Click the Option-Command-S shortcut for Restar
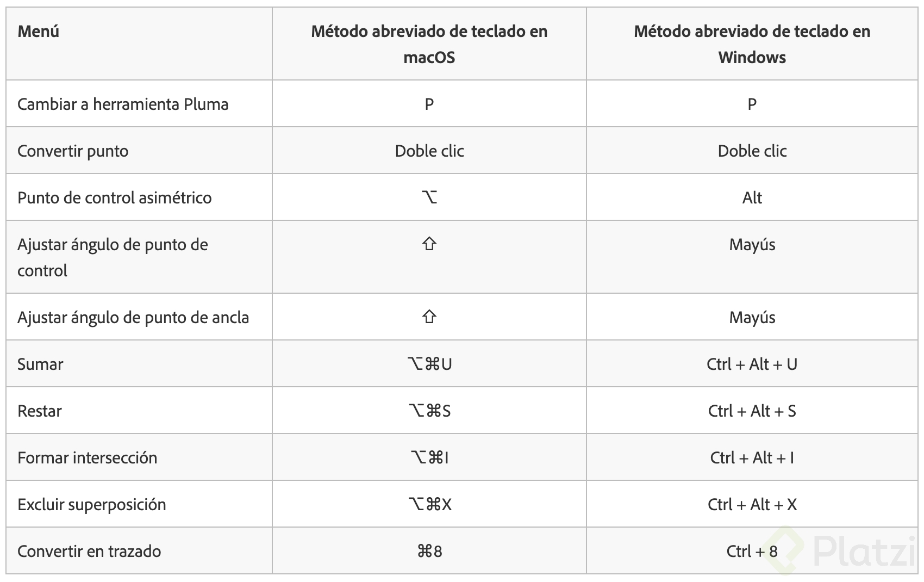This screenshot has width=924, height=582. (x=429, y=411)
